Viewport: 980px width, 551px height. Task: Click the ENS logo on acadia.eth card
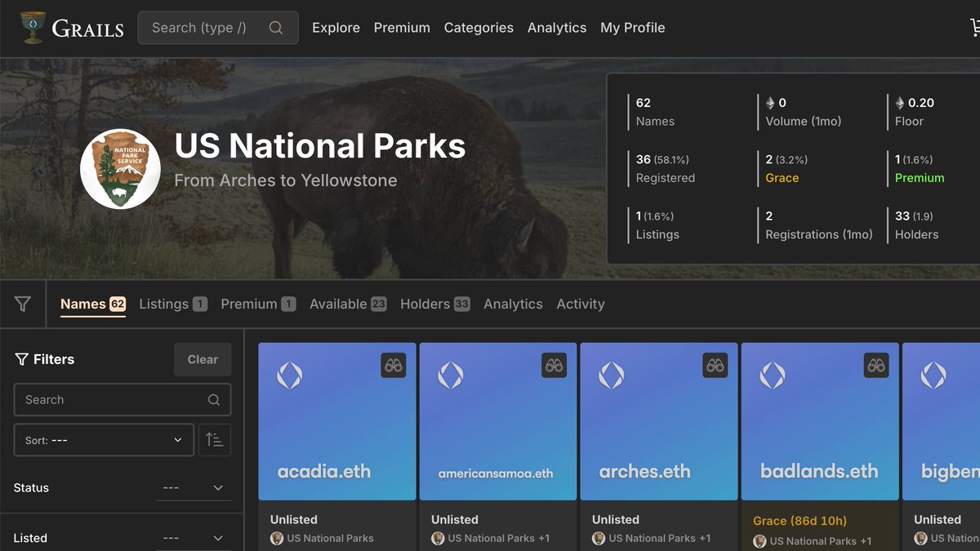click(290, 375)
